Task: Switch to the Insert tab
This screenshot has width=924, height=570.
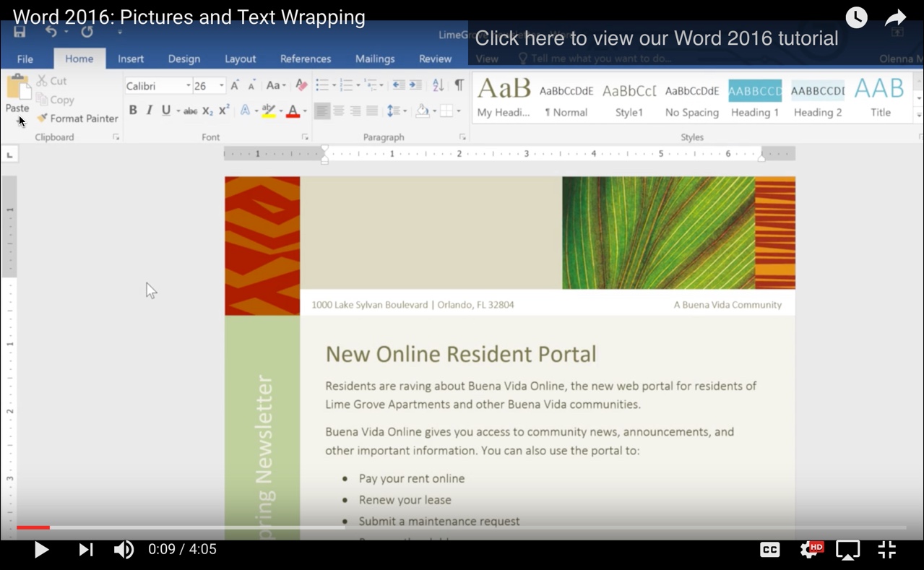Action: point(131,59)
